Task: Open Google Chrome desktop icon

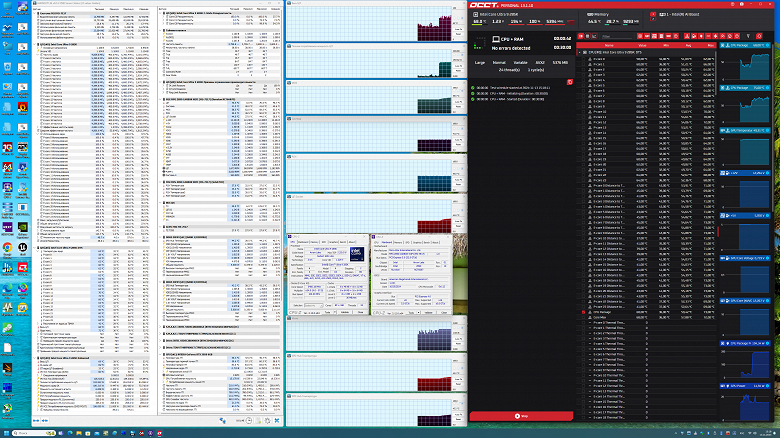Action: click(x=7, y=248)
